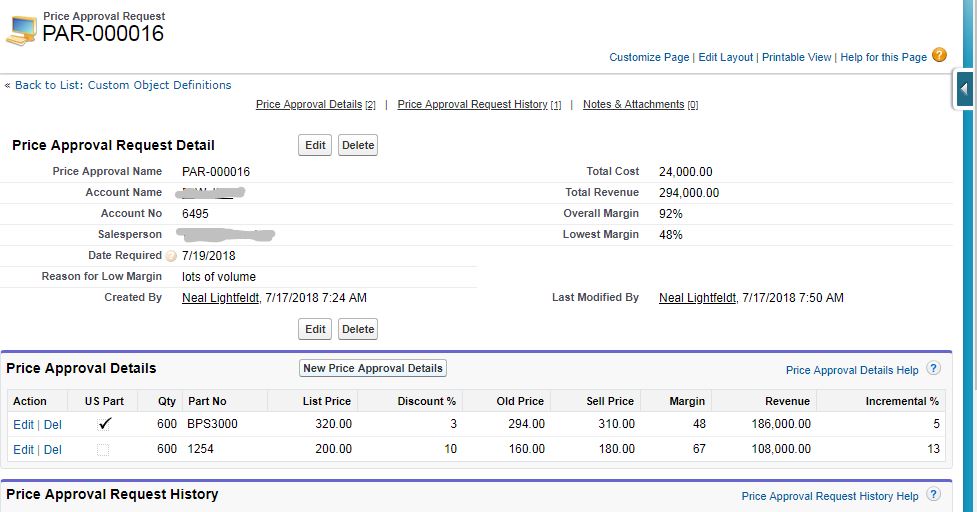The height and width of the screenshot is (512, 977).
Task: Click the Price Approval Request computer icon
Action: (21, 32)
